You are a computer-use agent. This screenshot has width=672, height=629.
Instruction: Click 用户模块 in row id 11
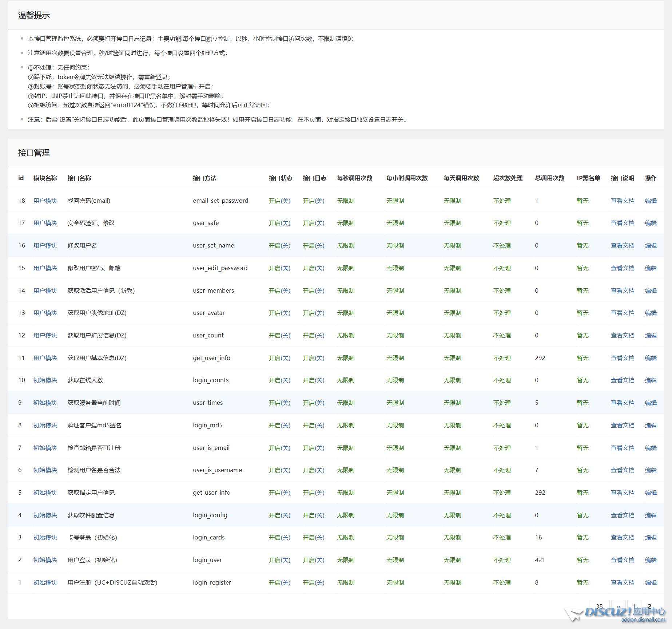click(45, 358)
